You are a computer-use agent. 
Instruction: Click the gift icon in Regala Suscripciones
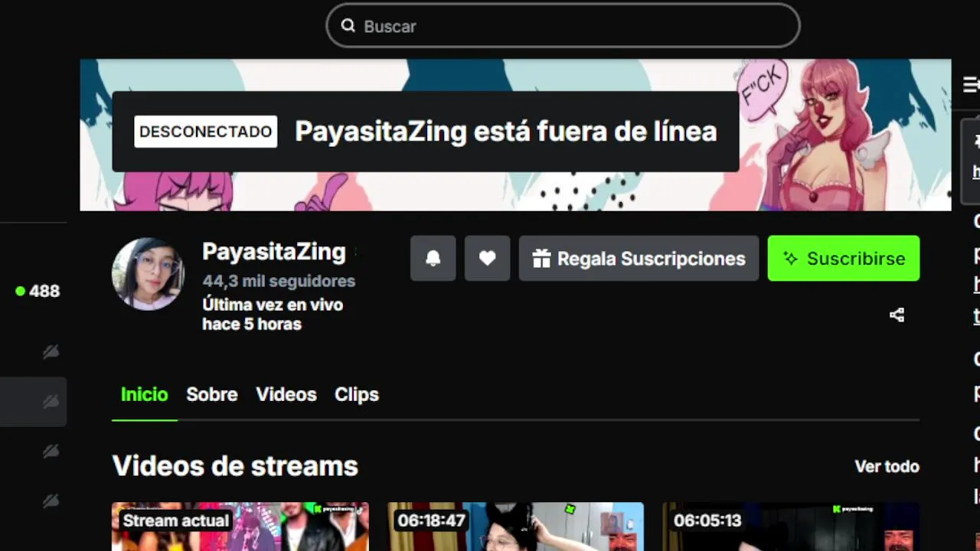pos(542,259)
